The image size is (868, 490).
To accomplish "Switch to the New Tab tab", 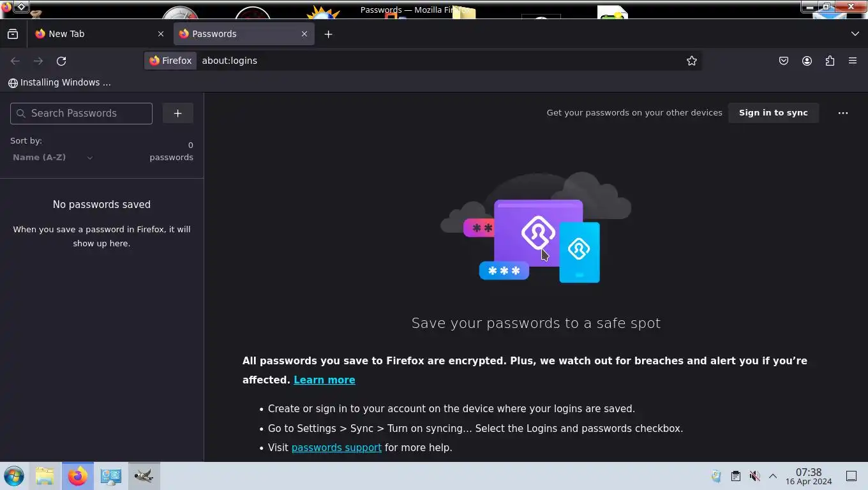I will tap(100, 34).
